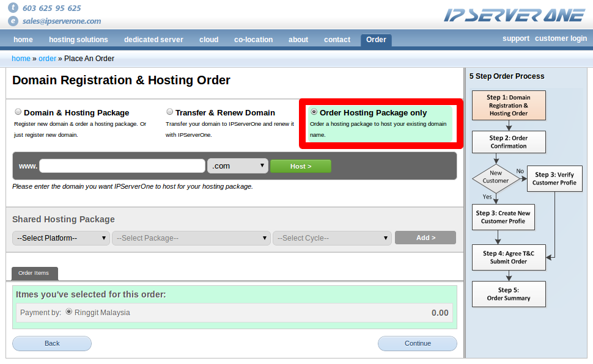Image resolution: width=593 pixels, height=364 pixels.
Task: Open the .com domain extension dropdown
Action: coord(238,166)
